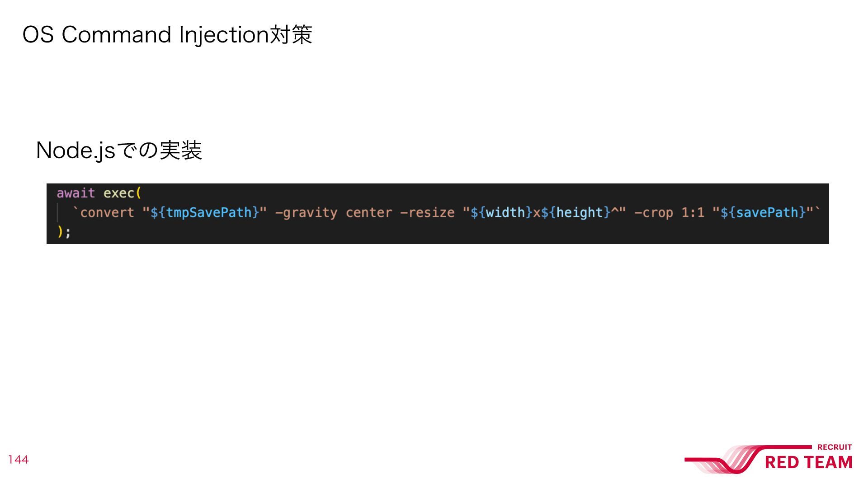
Task: Click the convert command word
Action: coord(107,212)
